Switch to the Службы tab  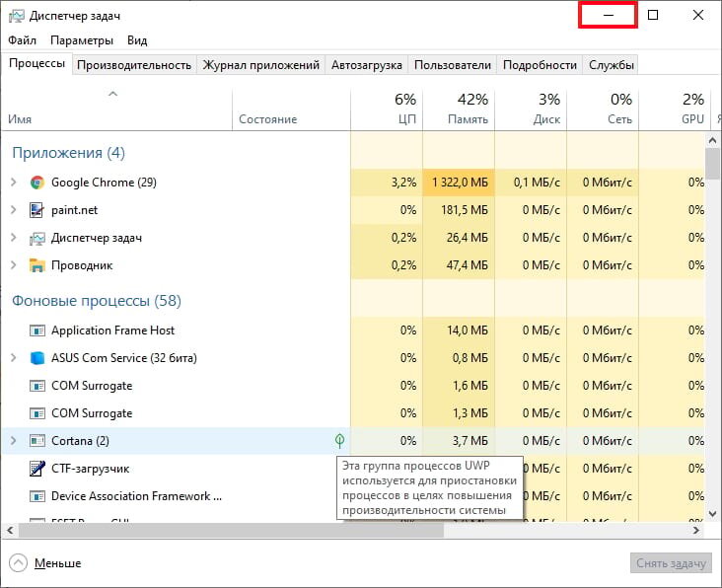pyautogui.click(x=611, y=65)
